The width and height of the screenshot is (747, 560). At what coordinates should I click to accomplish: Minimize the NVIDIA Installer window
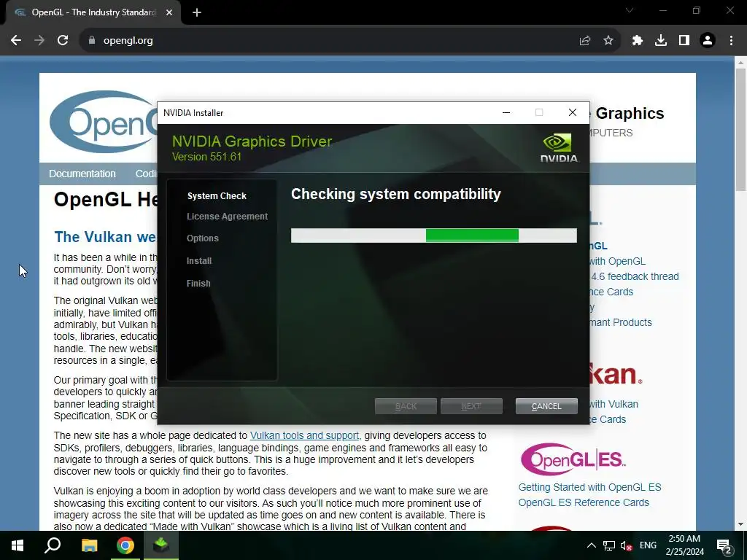506,112
